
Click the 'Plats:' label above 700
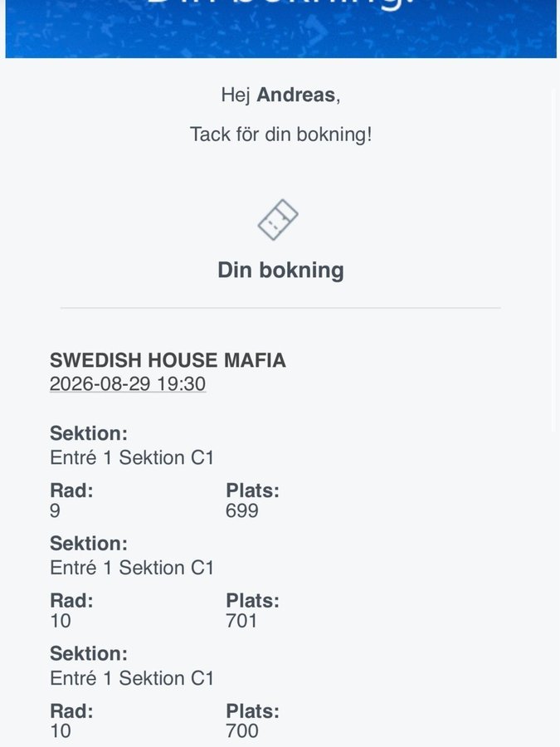[252, 711]
